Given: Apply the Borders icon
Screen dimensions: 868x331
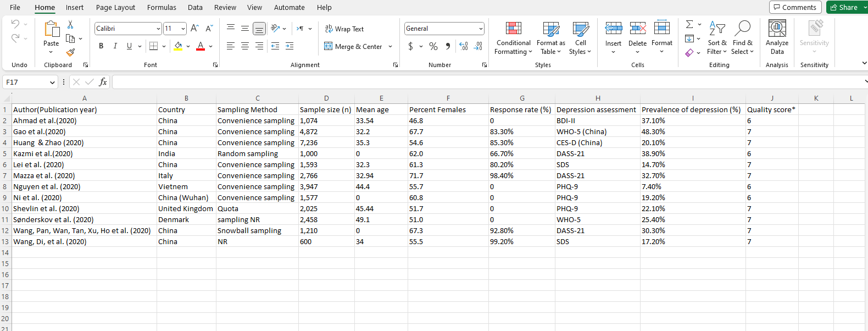Looking at the screenshot, I should tap(154, 46).
